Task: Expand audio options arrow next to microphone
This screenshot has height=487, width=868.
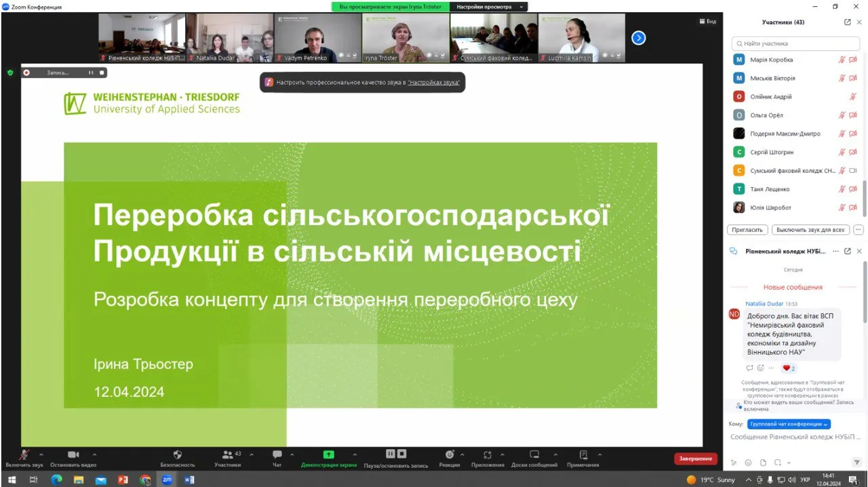Action: 41,454
